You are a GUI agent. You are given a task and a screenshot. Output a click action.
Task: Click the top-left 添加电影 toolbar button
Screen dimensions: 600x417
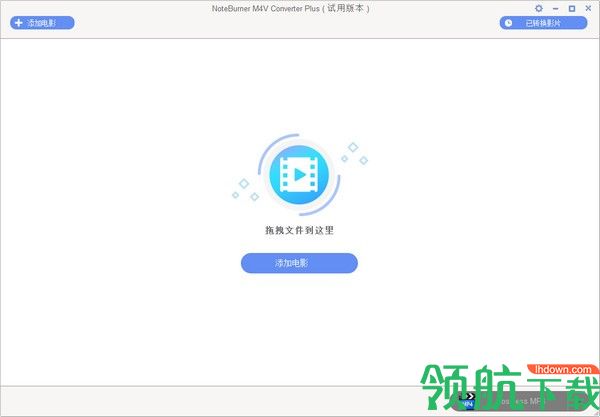[x=42, y=23]
